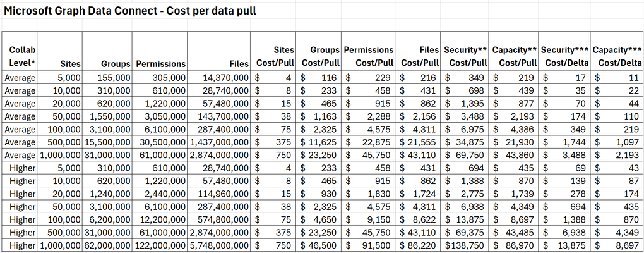Viewport: 644px width, 253px height.
Task: Click the Capacity cost cell showing 4,386
Action: coord(514,129)
